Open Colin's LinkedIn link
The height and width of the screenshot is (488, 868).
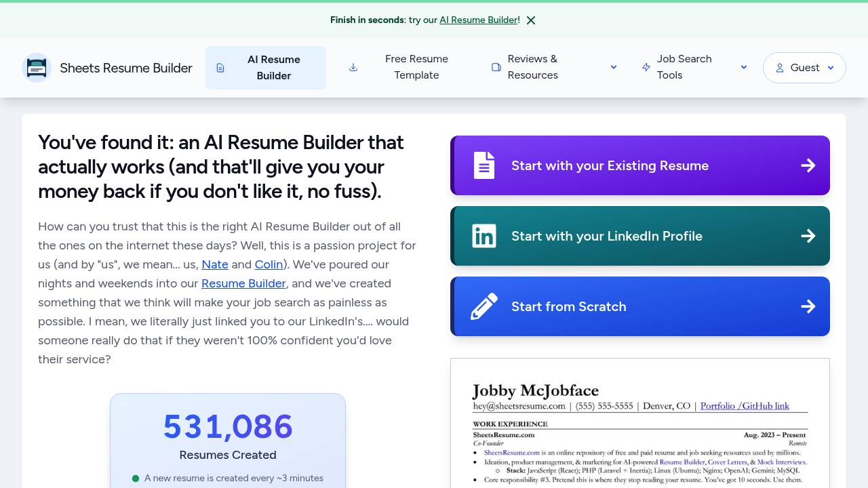269,264
